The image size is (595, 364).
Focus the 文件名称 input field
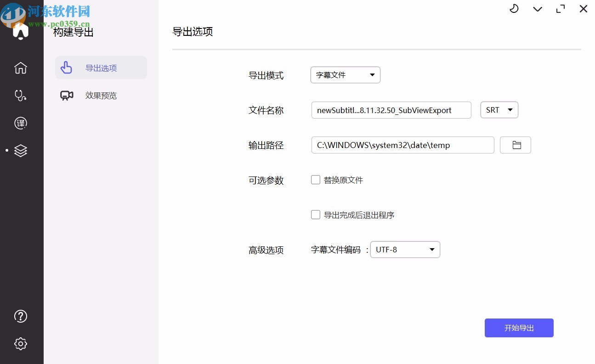pos(391,110)
